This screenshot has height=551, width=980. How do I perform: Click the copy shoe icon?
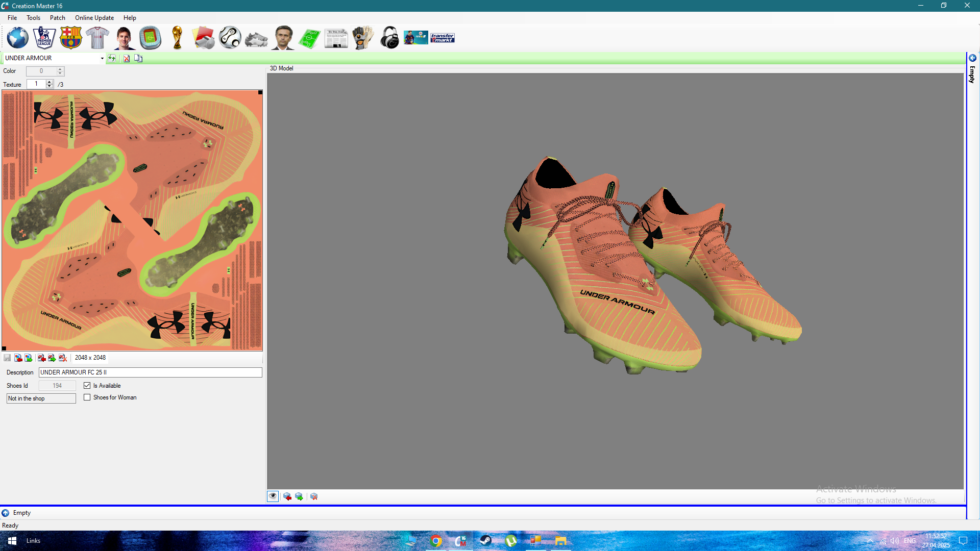(138, 58)
